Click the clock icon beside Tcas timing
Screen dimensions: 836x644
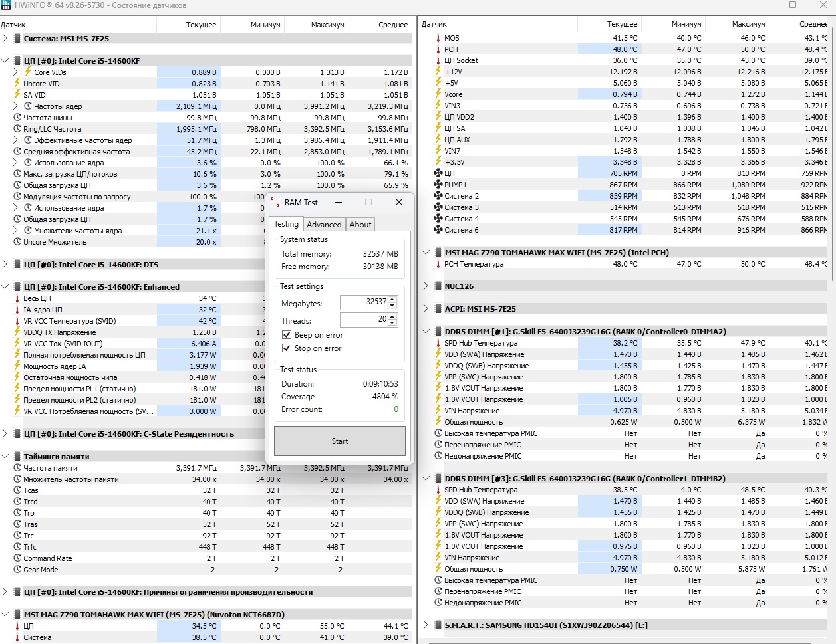click(17, 490)
